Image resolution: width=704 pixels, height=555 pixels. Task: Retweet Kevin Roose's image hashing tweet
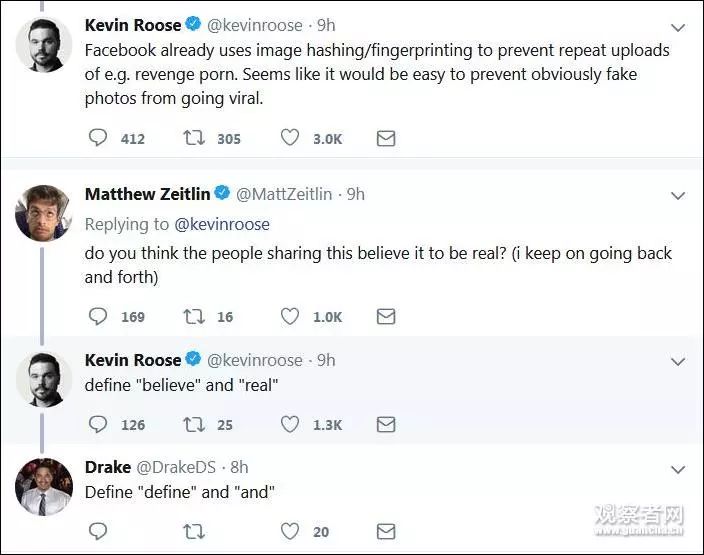click(194, 138)
